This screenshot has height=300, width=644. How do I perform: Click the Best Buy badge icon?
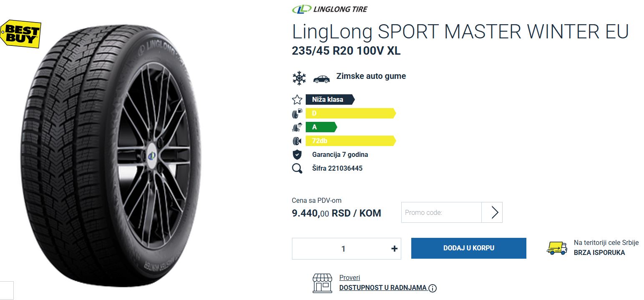click(21, 33)
